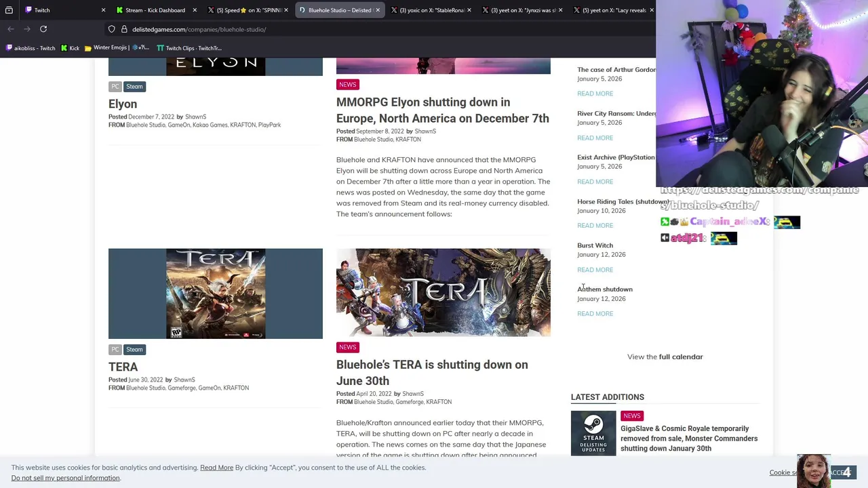Open the MMORPG Elyon shutting down article
Screen dimensions: 868x488
[x=443, y=110]
